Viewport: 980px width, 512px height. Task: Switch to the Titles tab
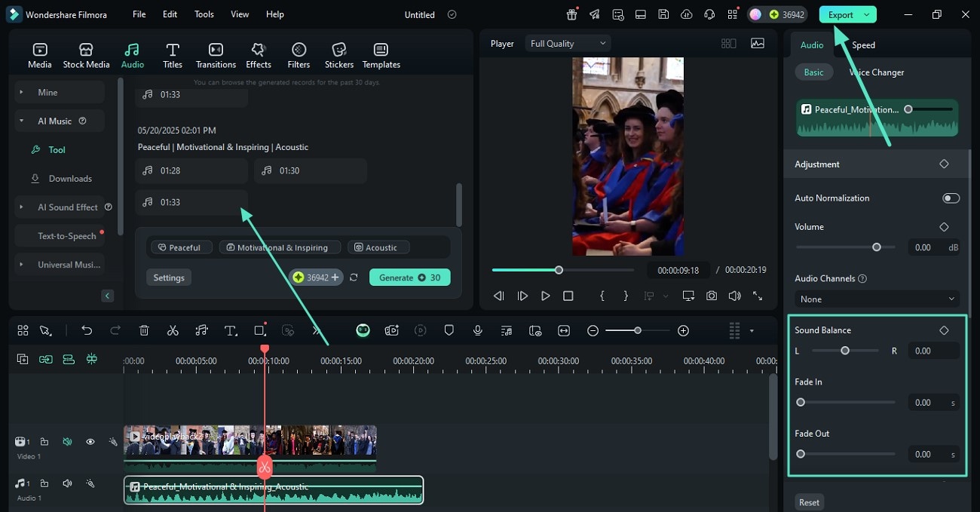point(173,56)
